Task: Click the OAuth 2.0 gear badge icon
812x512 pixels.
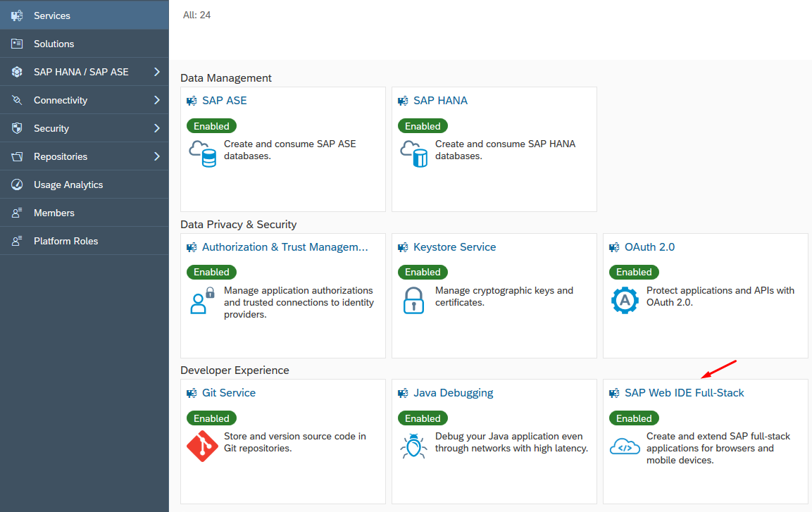Action: pos(625,300)
